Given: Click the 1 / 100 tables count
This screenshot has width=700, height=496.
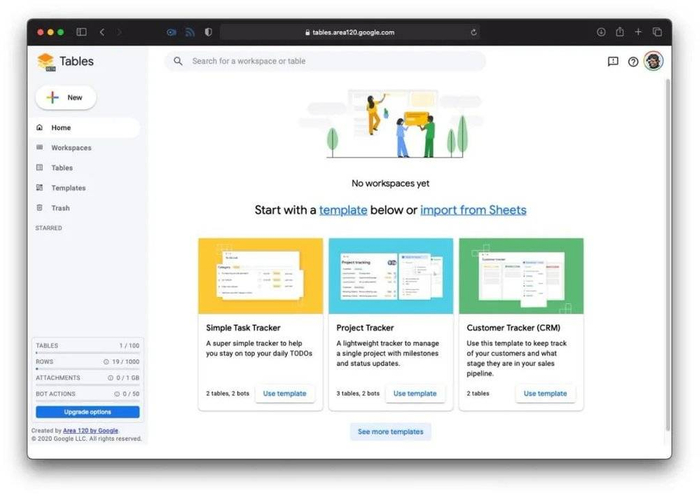Looking at the screenshot, I should (129, 346).
